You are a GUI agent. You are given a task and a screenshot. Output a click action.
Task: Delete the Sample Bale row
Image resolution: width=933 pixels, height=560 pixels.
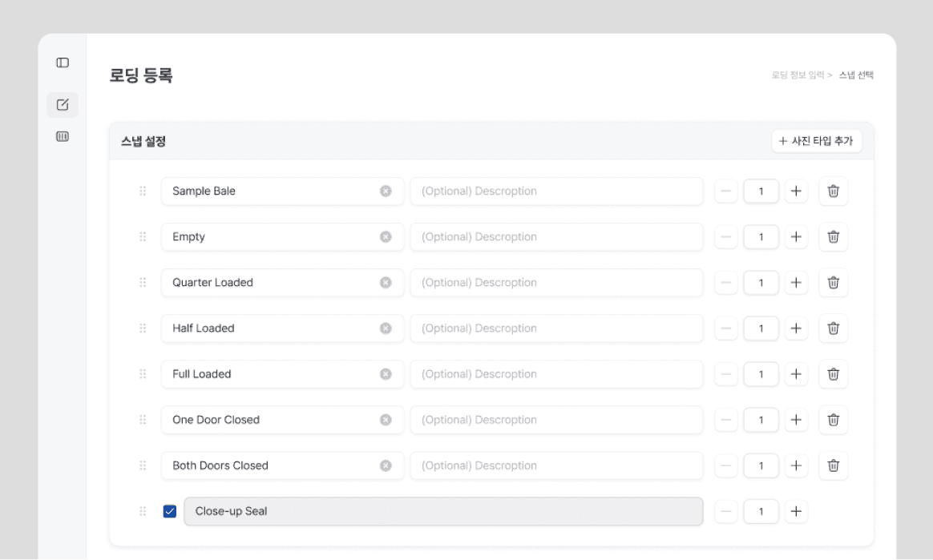833,191
